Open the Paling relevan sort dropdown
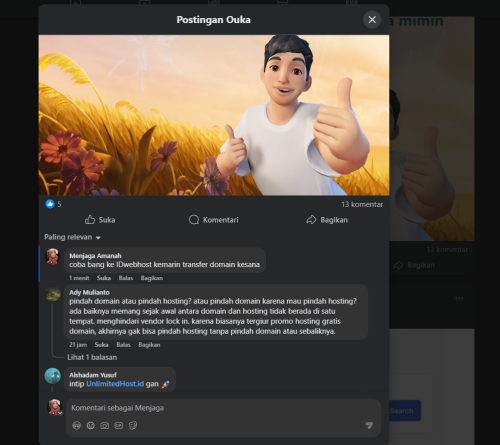 (x=73, y=237)
